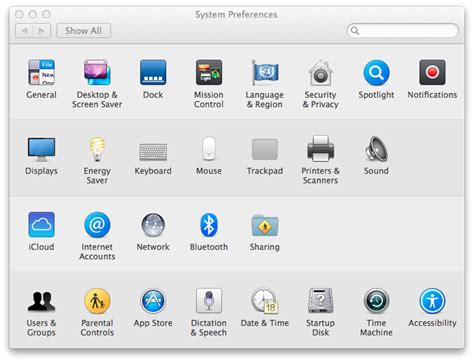The width and height of the screenshot is (474, 362).
Task: Focus the System Preferences search field
Action: (x=403, y=31)
